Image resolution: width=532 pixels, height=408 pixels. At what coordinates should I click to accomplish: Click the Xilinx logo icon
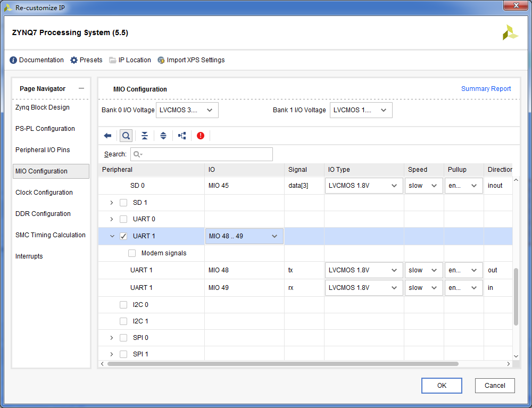pos(510,32)
